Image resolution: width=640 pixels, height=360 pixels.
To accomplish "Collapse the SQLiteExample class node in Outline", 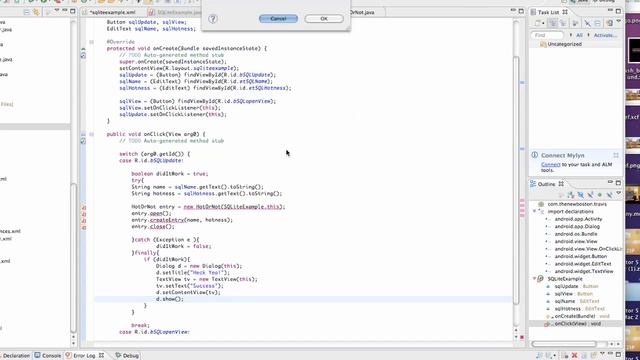I will (535, 279).
